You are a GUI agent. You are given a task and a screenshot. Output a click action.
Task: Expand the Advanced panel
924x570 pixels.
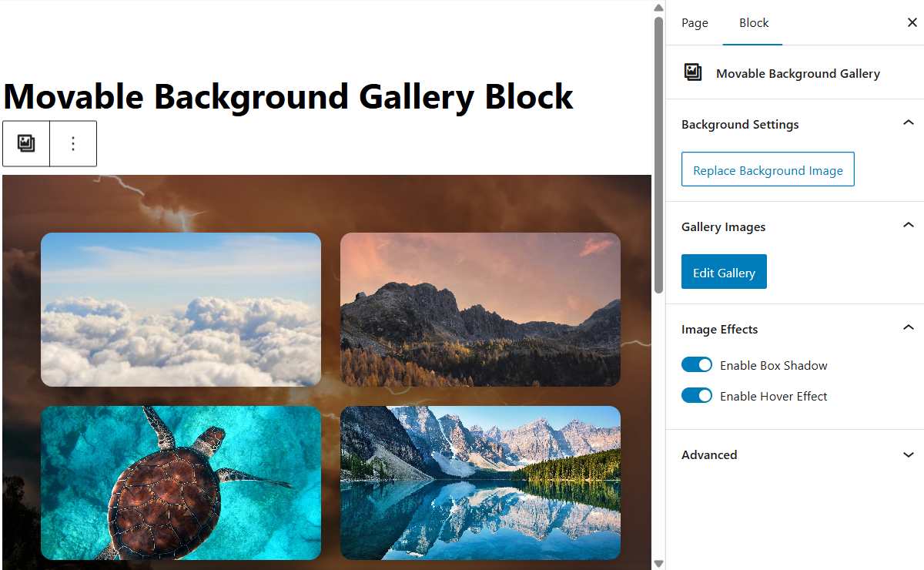pyautogui.click(x=909, y=454)
